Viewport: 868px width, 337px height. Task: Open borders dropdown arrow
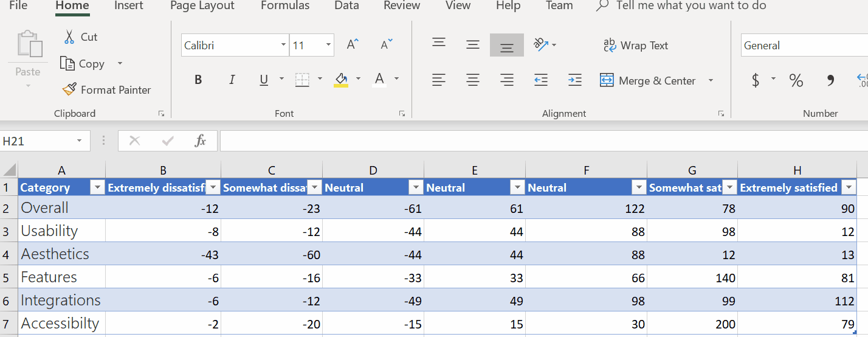(x=320, y=79)
